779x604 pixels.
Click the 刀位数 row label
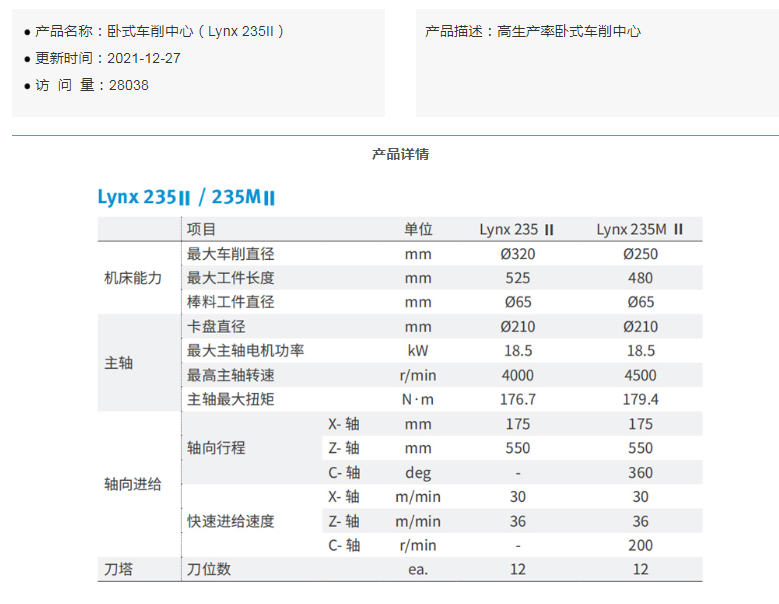(x=209, y=569)
